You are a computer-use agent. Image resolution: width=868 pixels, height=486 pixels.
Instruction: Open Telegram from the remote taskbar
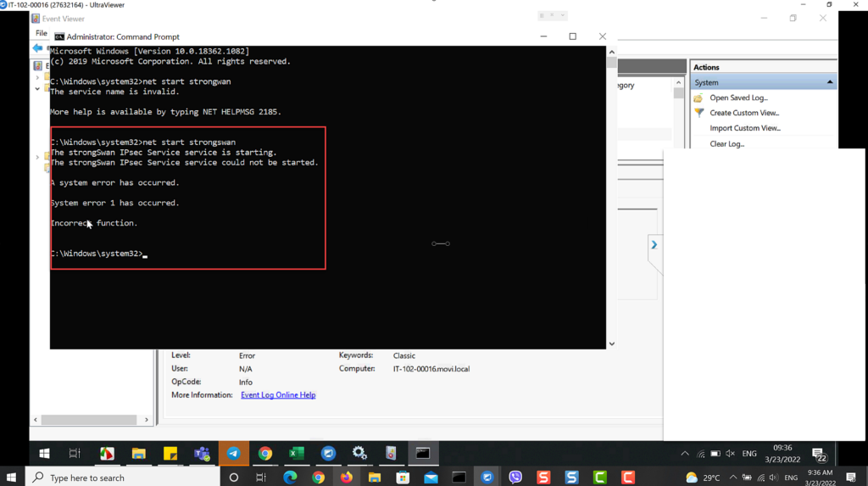pyautogui.click(x=233, y=454)
